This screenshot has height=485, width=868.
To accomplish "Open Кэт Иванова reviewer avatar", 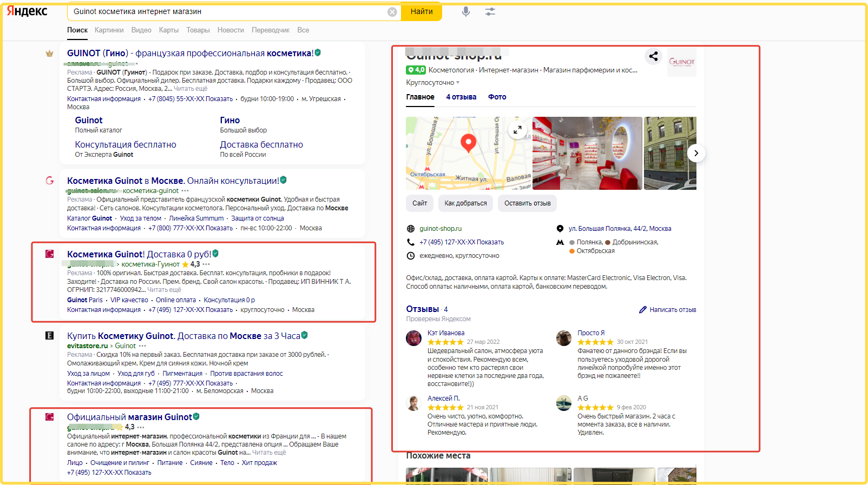I will tap(414, 338).
